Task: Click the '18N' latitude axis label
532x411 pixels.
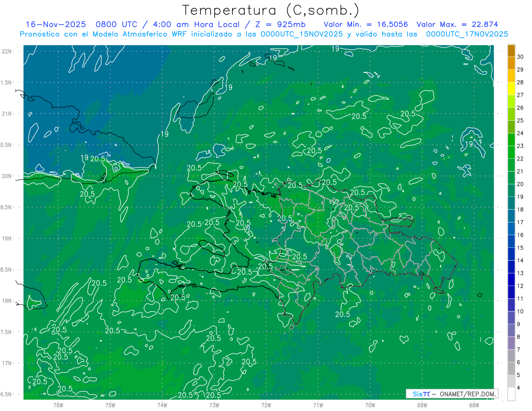Action: tap(7, 301)
